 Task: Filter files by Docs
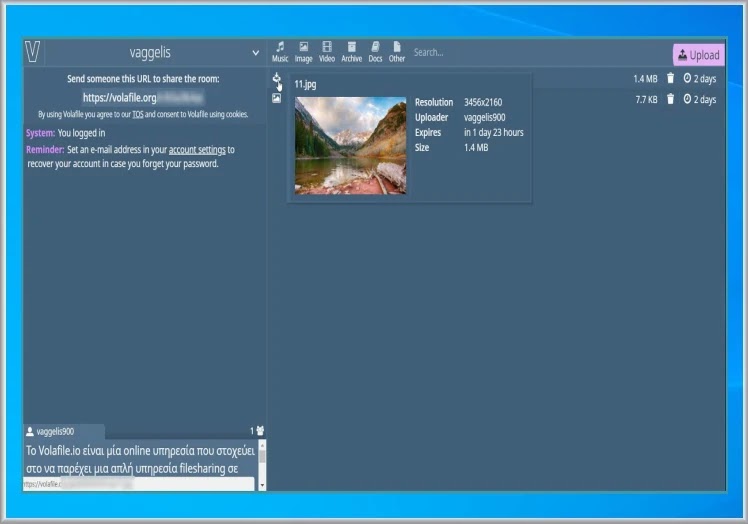(375, 52)
